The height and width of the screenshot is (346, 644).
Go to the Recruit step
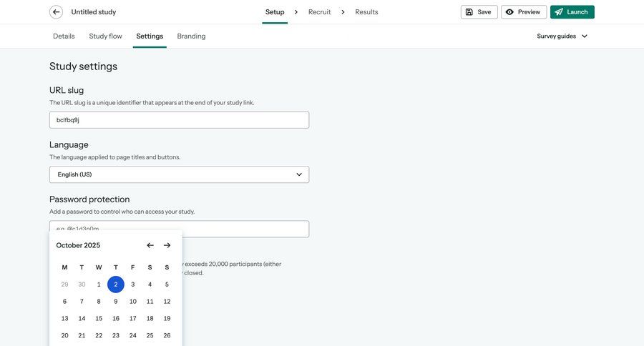point(319,12)
